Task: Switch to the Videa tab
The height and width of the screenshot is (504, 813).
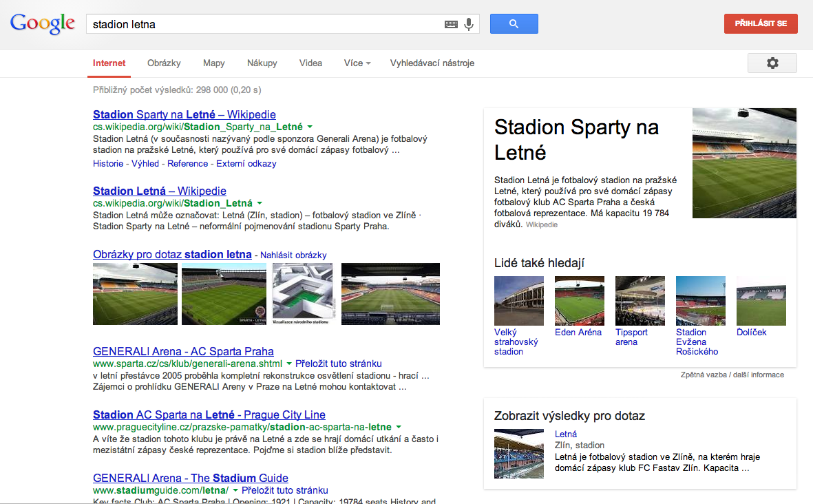Action: pyautogui.click(x=310, y=63)
